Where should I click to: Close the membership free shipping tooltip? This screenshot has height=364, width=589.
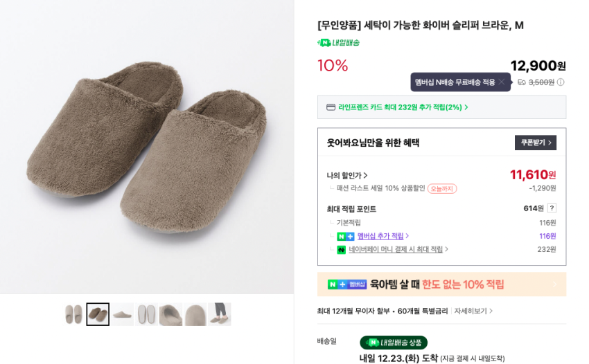(x=502, y=82)
